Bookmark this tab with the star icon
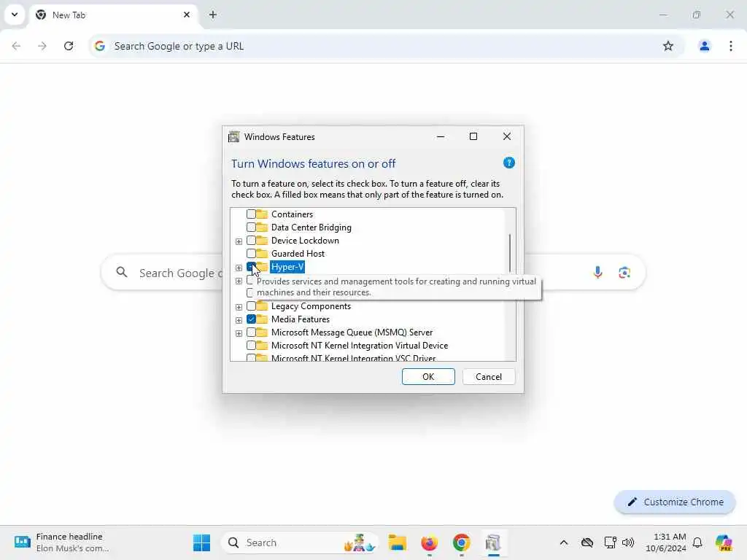Viewport: 747px width, 560px height. (668, 46)
